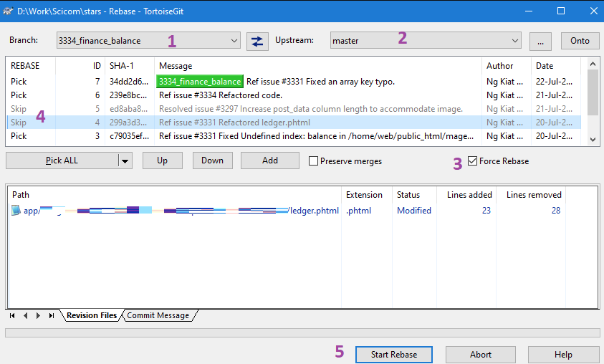Image resolution: width=604 pixels, height=364 pixels.
Task: Go to next tab using arrow
Action: [38, 315]
